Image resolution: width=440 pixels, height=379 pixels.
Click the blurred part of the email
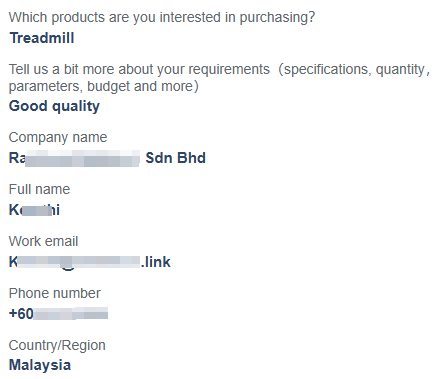click(79, 262)
